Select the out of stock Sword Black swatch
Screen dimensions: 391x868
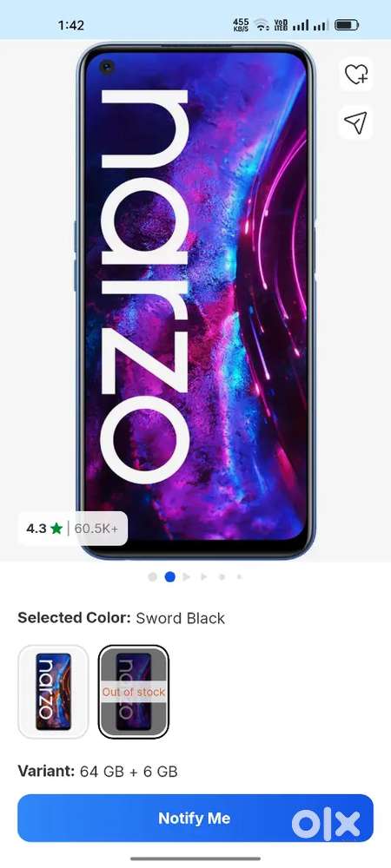[x=134, y=692]
